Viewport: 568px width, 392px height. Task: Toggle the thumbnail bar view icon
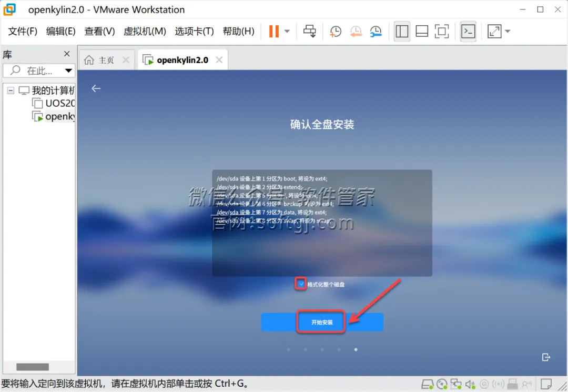click(x=422, y=31)
